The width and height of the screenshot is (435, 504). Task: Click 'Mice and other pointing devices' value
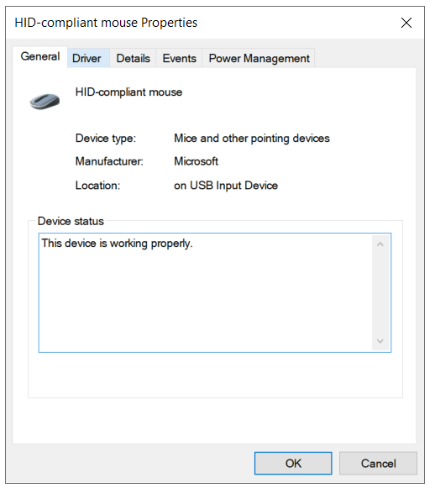coord(252,139)
